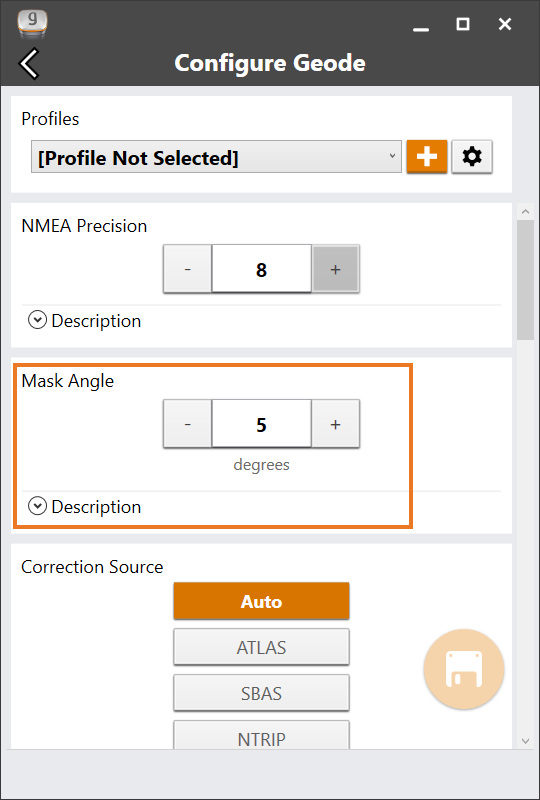This screenshot has height=800, width=540.
Task: Expand the NMEA Precision description chevron
Action: 37,321
